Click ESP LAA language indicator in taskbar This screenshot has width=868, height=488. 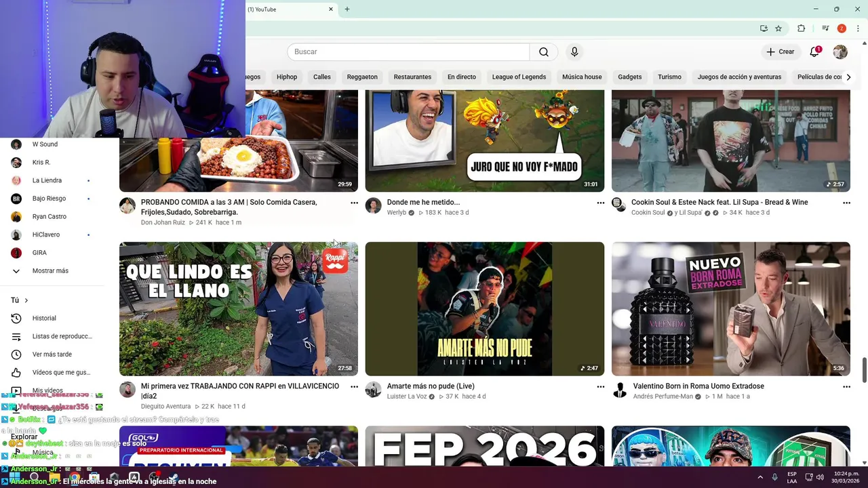pyautogui.click(x=792, y=477)
